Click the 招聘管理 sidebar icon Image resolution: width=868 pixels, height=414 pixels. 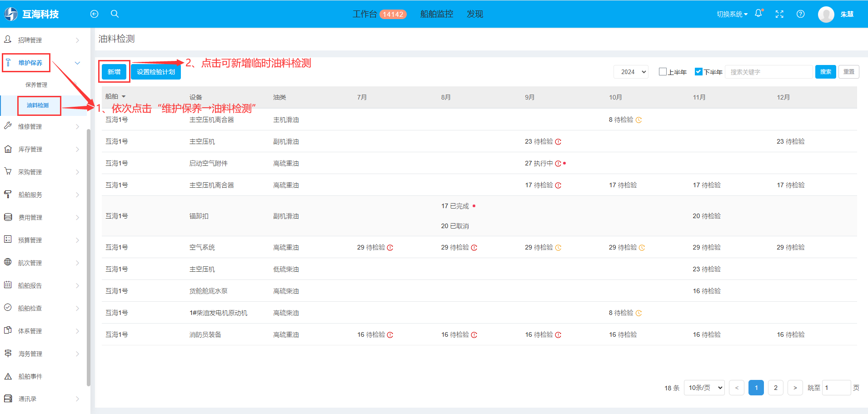pos(8,40)
